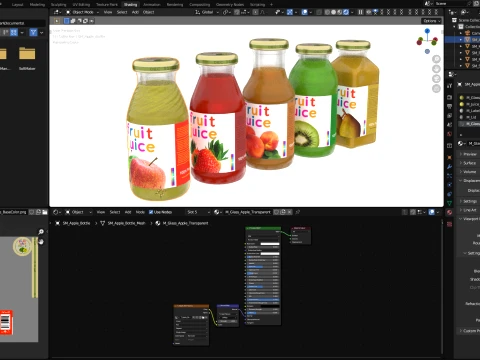Open the Modifiers wrench properties tab
The width and height of the screenshot is (480, 360).
(449, 167)
